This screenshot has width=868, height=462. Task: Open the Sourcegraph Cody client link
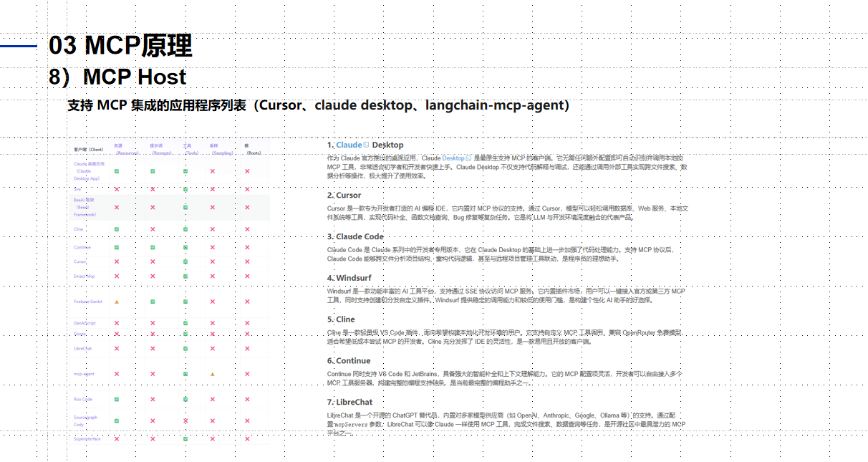(85, 421)
